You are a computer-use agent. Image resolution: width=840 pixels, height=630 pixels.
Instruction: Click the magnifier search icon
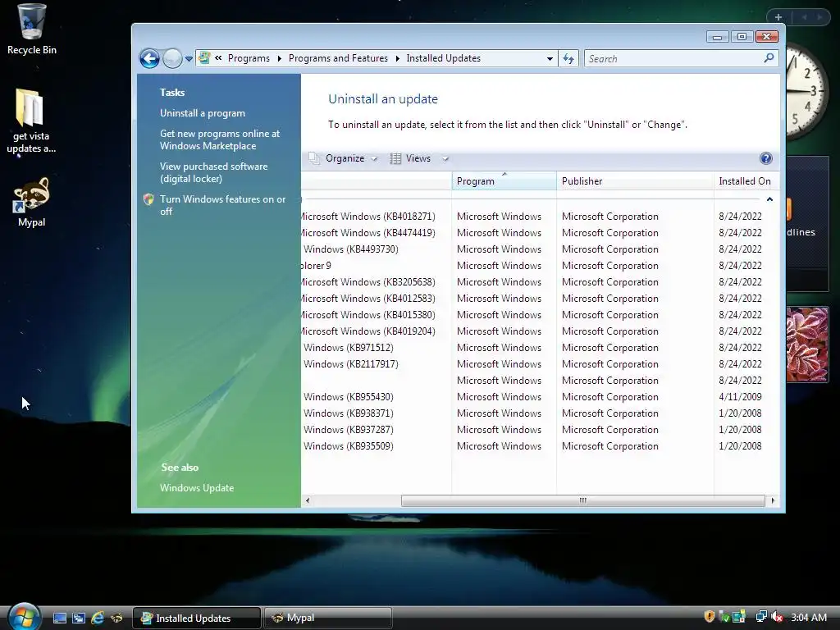point(769,58)
